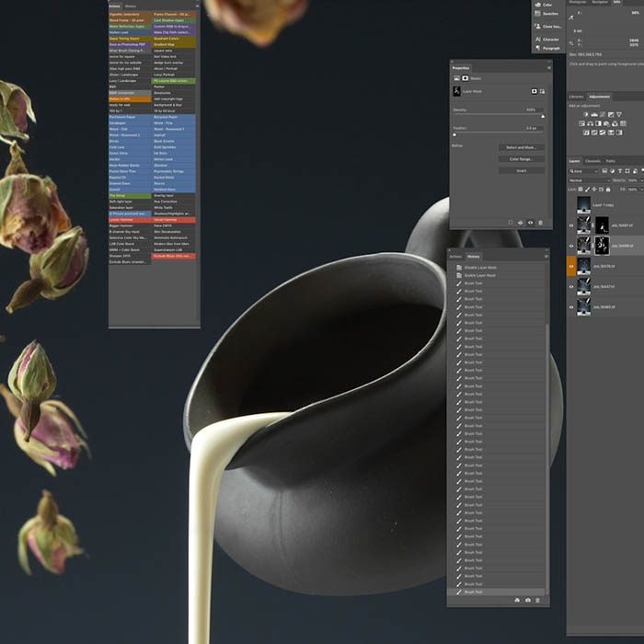Show the hidden Layer 1 copy layer
Viewport: 644px width, 644px height.
coord(571,204)
